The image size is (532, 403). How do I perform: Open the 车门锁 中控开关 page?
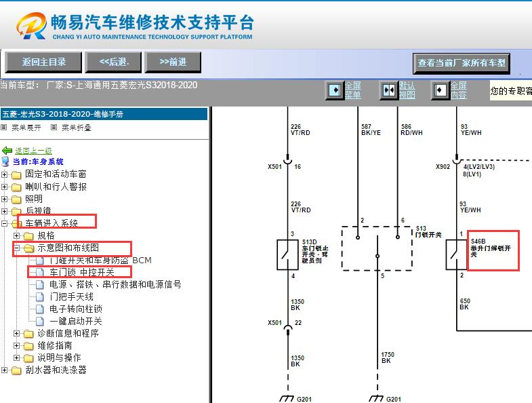pyautogui.click(x=82, y=272)
